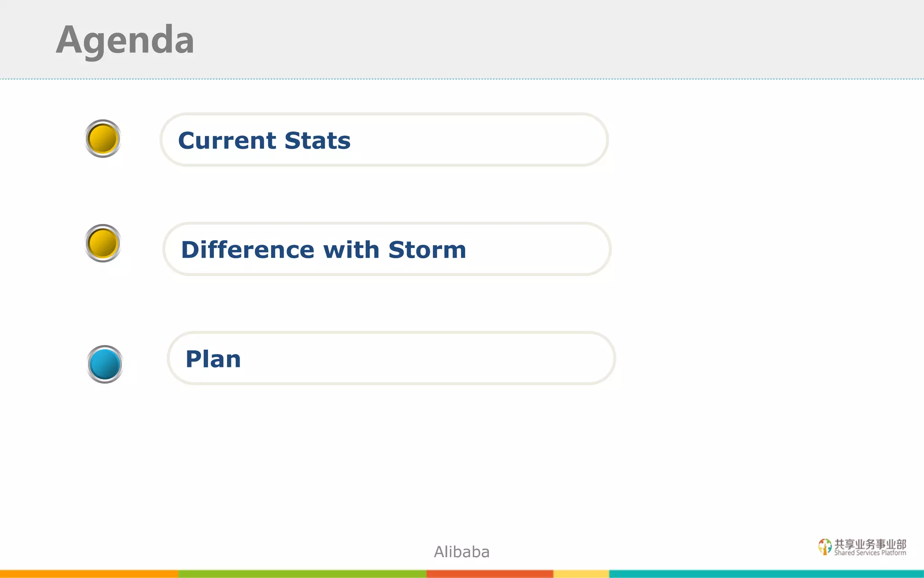
Task: Click the blue bullet beside Plan
Action: click(105, 364)
